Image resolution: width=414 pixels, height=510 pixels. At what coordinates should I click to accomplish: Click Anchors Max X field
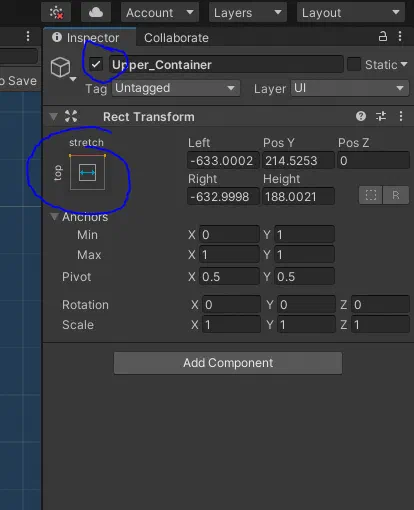[229, 255]
